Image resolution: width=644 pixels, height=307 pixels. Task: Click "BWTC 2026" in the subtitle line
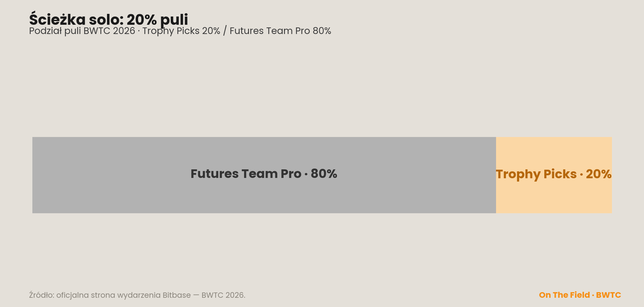(x=109, y=31)
